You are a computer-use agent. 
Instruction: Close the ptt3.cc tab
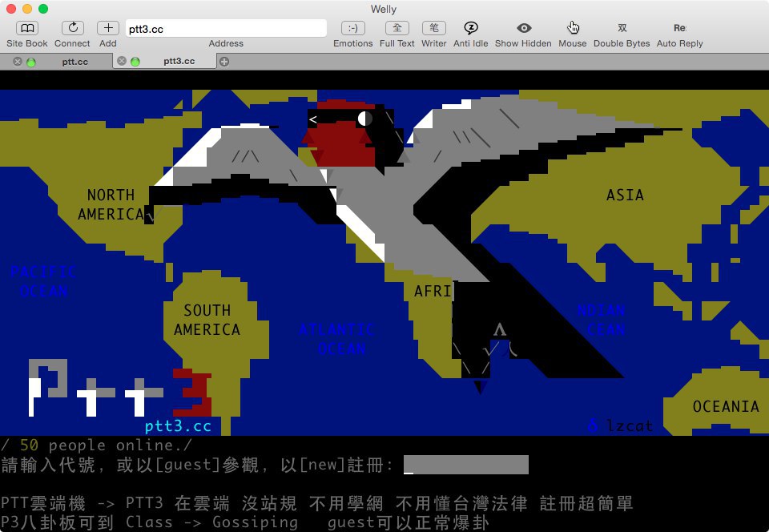point(122,61)
